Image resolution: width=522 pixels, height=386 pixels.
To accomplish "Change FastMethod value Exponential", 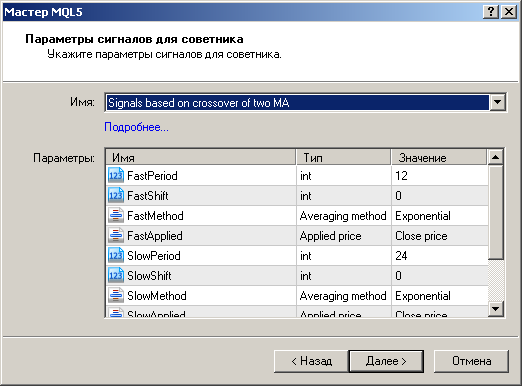I will pyautogui.click(x=440, y=216).
